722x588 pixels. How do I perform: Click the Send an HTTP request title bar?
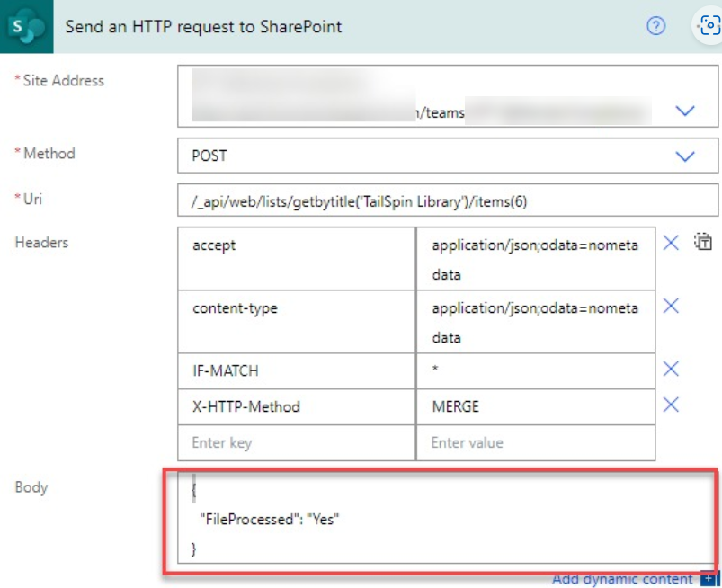tap(202, 27)
